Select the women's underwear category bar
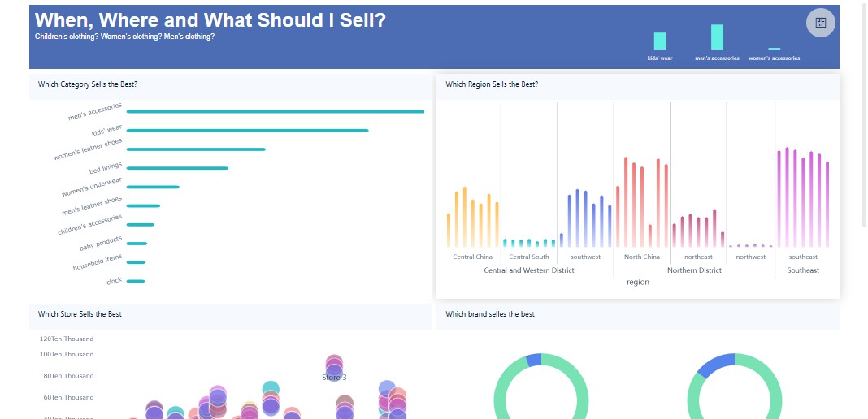Viewport: 868px width, 419px height. [x=153, y=187]
